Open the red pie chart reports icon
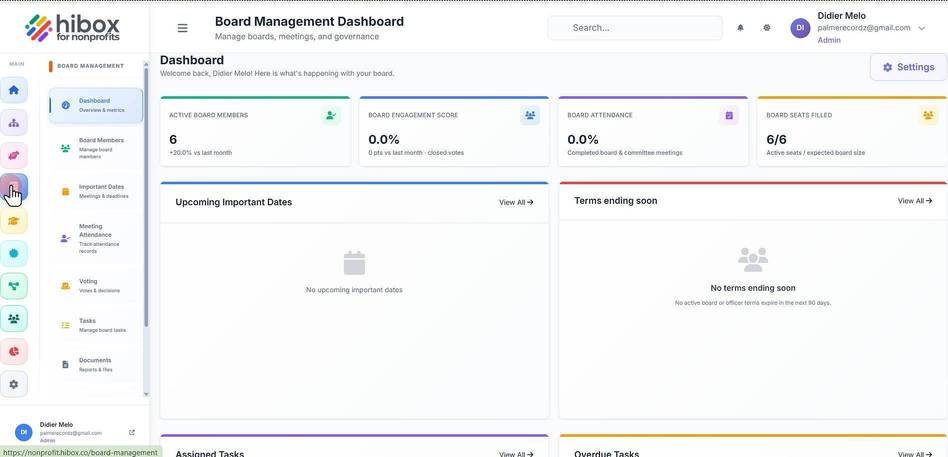The height and width of the screenshot is (457, 948). tap(14, 351)
